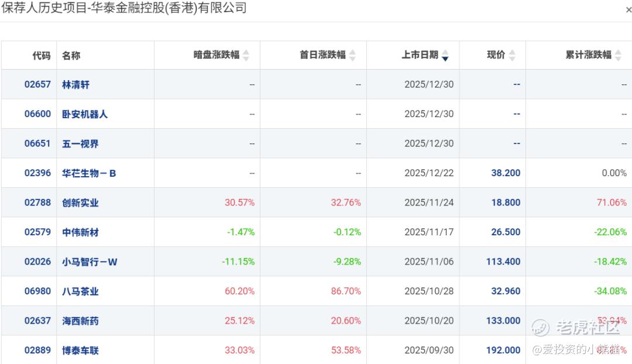The width and height of the screenshot is (632, 364).
Task: Open stock code 02637
Action: (37, 321)
